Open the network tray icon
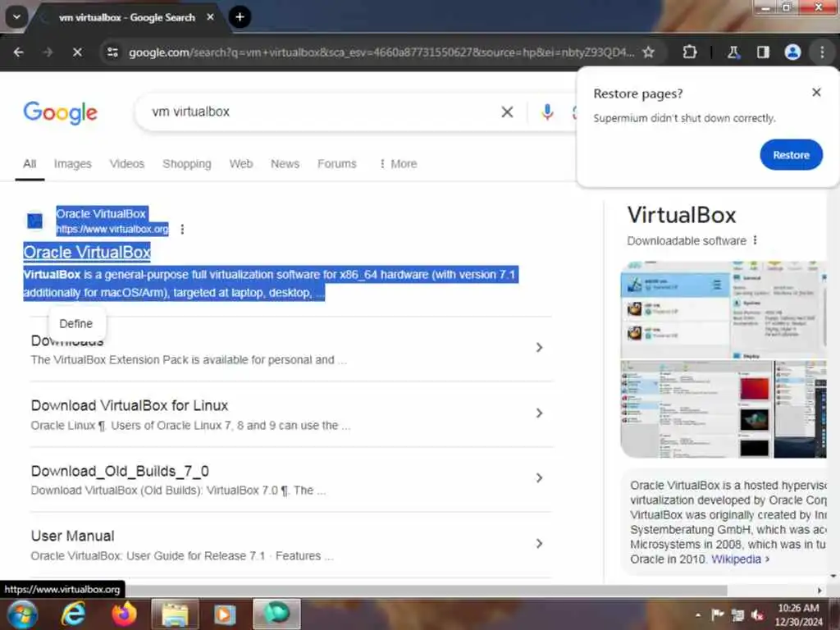 737,615
